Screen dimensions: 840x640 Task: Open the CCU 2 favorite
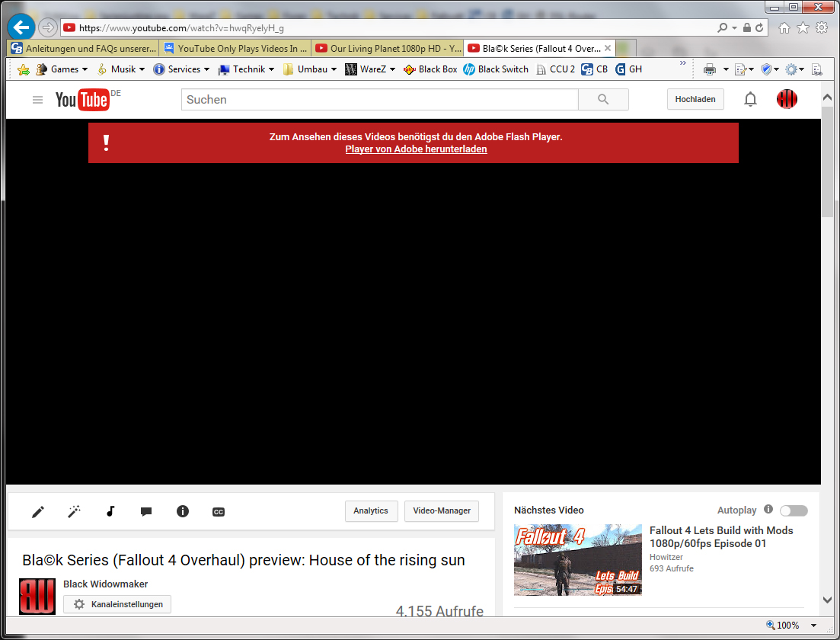555,69
